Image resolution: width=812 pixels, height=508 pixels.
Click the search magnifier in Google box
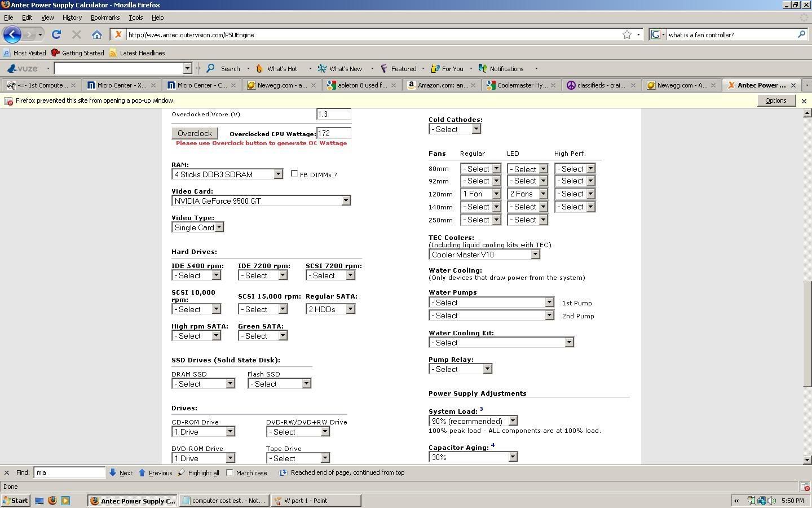801,34
